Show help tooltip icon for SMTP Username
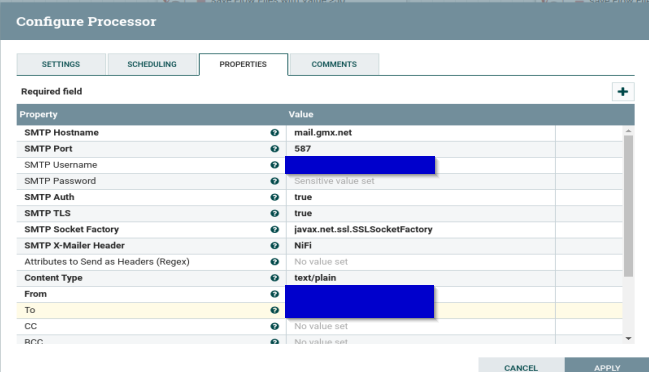The image size is (649, 372). [x=274, y=165]
